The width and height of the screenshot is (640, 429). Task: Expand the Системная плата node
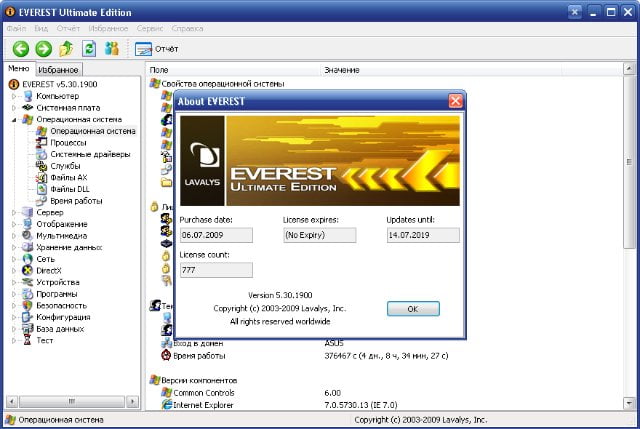coord(14,108)
